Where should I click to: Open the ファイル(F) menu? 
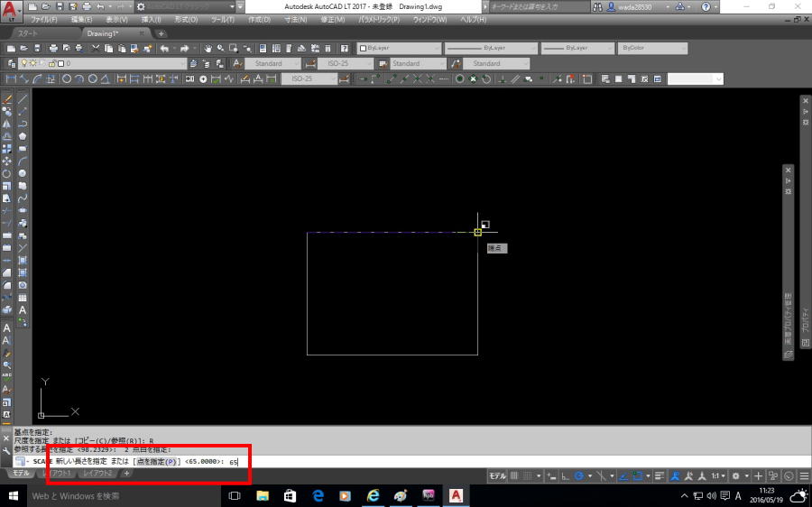pyautogui.click(x=44, y=20)
